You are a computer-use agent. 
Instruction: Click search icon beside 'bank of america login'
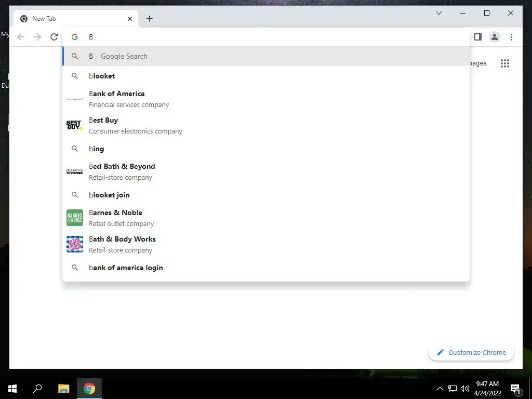[x=75, y=268]
